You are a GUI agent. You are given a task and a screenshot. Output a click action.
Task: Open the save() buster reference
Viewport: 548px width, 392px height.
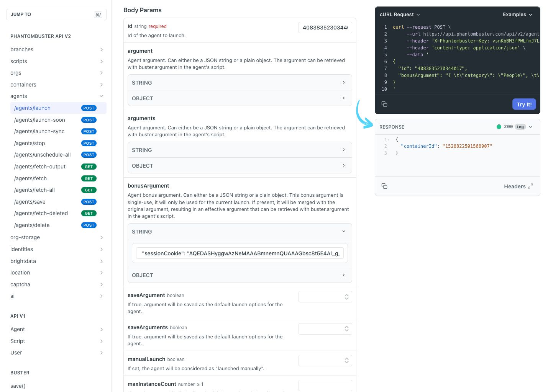[x=18, y=386]
